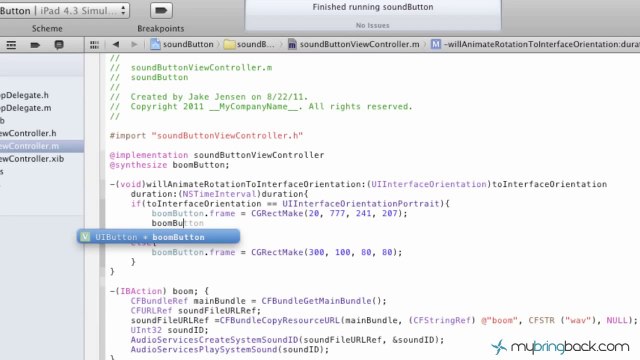Click AudioServicesPlaySystemSound(soundID); line
The height and width of the screenshot is (360, 640).
(x=230, y=349)
